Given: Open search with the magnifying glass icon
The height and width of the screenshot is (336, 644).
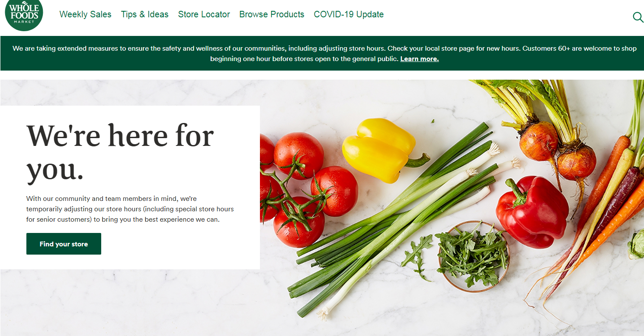Looking at the screenshot, I should click(x=638, y=17).
